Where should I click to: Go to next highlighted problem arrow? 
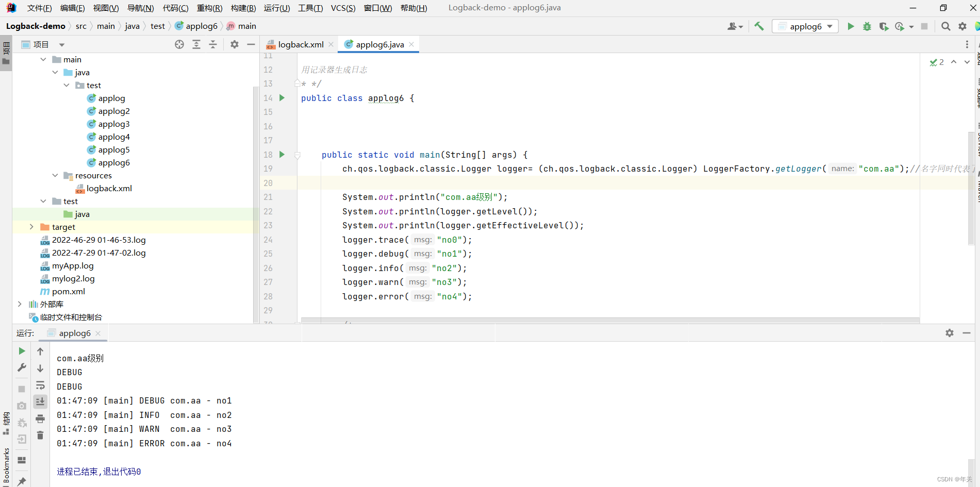(x=967, y=62)
